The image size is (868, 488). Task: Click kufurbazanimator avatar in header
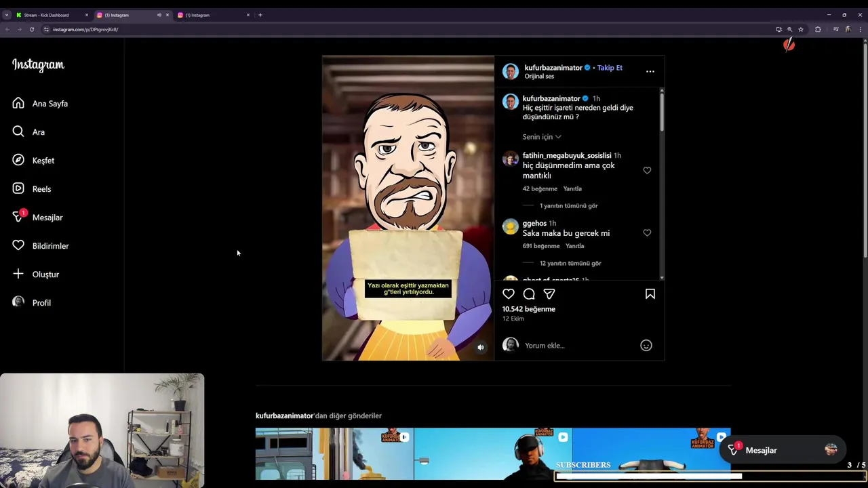511,71
